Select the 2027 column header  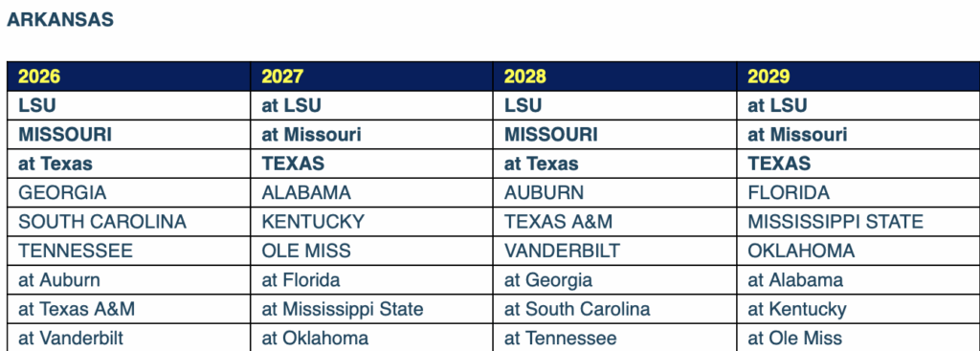click(372, 77)
